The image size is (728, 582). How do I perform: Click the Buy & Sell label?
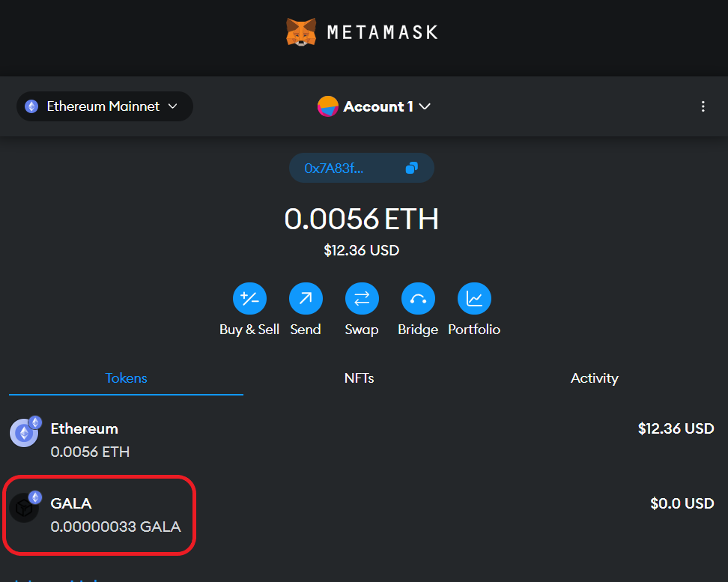coord(249,330)
